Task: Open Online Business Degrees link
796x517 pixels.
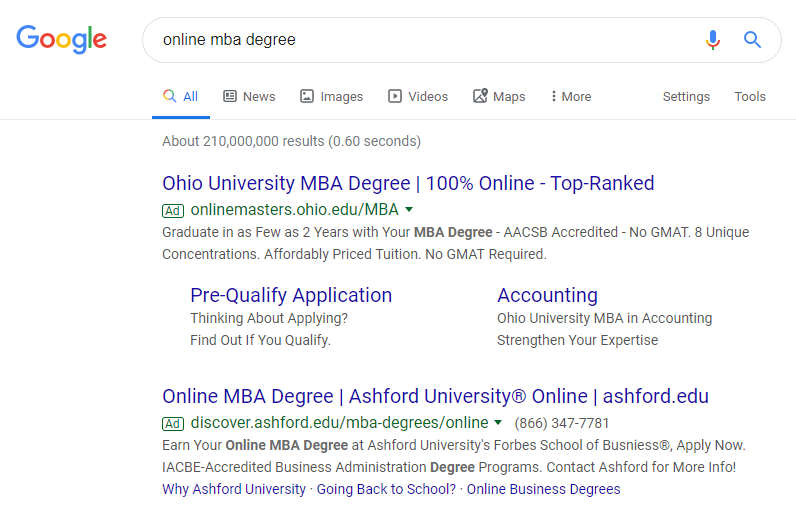Action: [x=543, y=489]
